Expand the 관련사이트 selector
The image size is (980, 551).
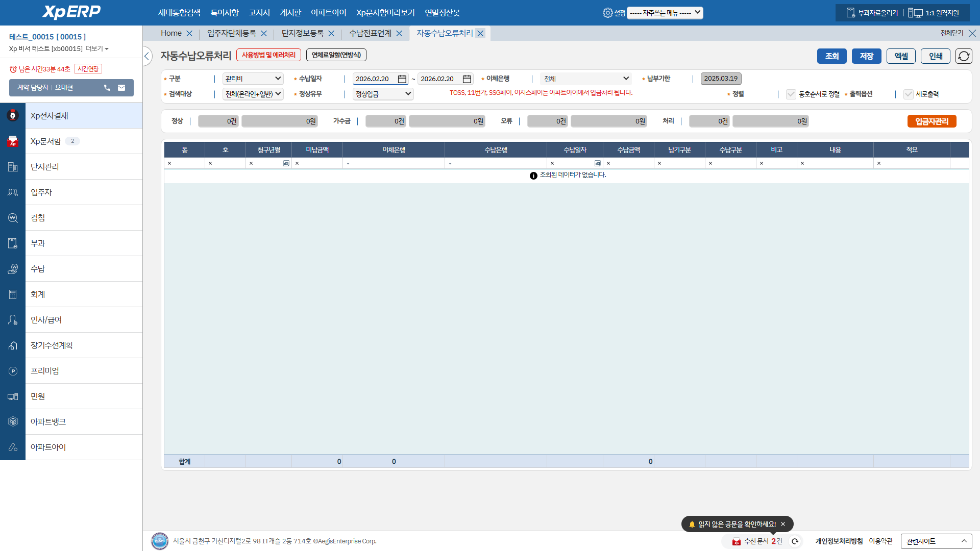(936, 541)
